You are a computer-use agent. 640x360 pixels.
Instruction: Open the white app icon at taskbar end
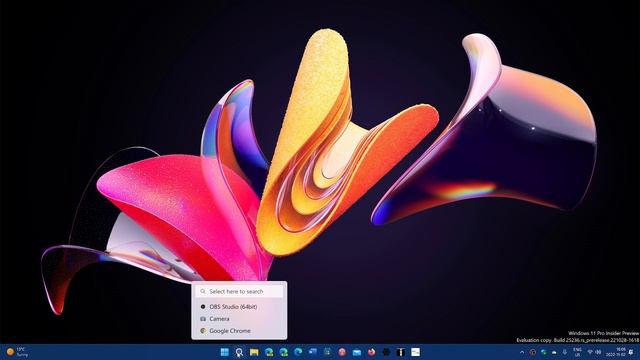[416, 352]
